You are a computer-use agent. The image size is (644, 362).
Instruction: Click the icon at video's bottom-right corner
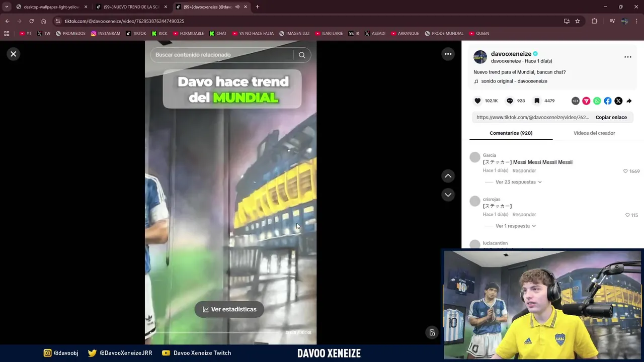432,332
